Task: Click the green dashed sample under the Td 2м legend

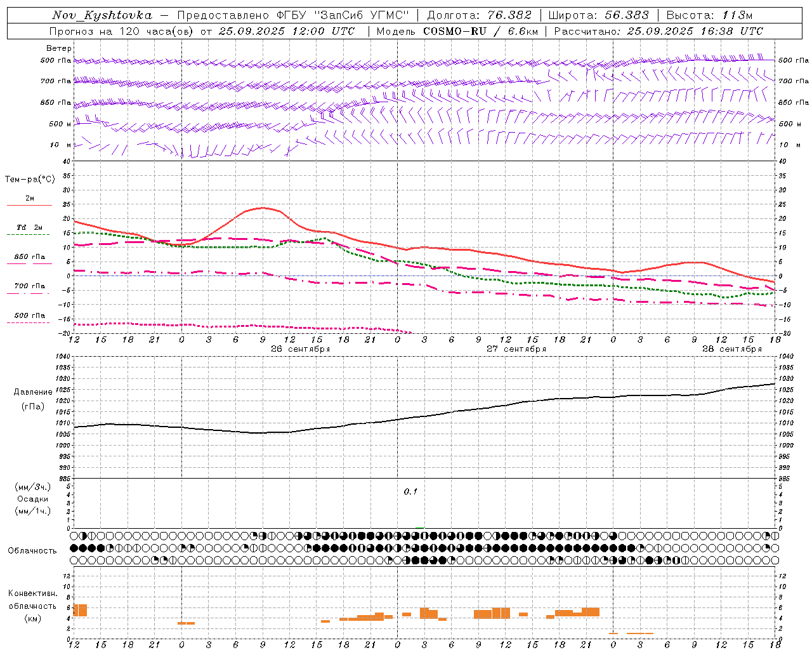Action: (x=28, y=235)
